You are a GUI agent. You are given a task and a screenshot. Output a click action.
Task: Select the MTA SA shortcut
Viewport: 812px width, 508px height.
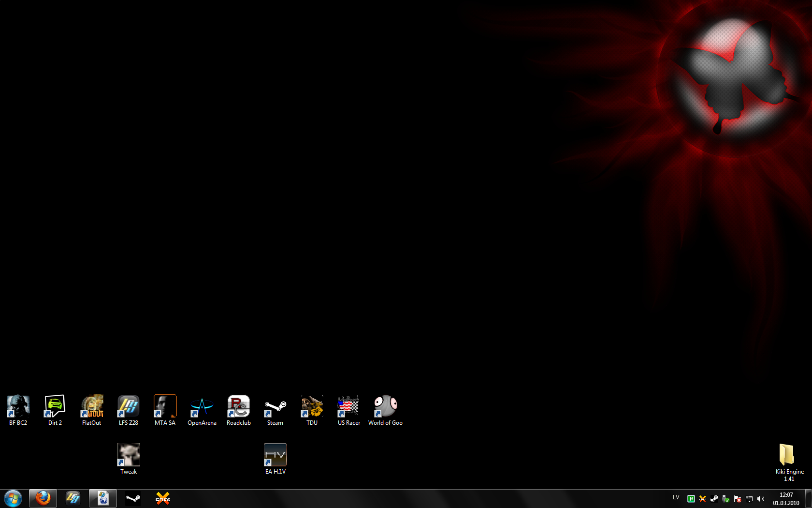click(165, 410)
